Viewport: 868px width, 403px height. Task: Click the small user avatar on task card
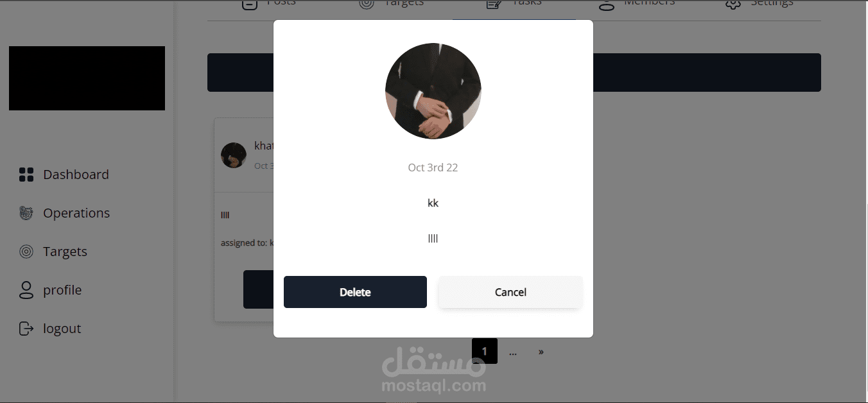click(x=234, y=155)
